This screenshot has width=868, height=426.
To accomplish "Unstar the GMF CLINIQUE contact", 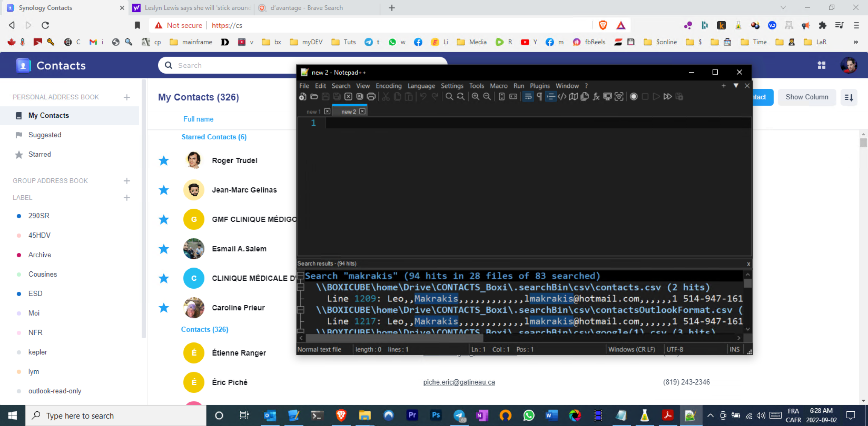I will (x=164, y=219).
